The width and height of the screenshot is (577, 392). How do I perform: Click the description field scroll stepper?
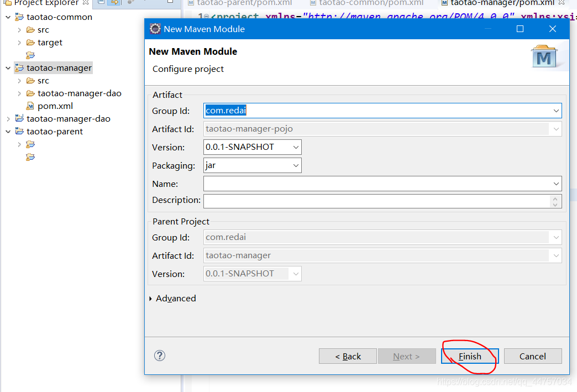555,201
